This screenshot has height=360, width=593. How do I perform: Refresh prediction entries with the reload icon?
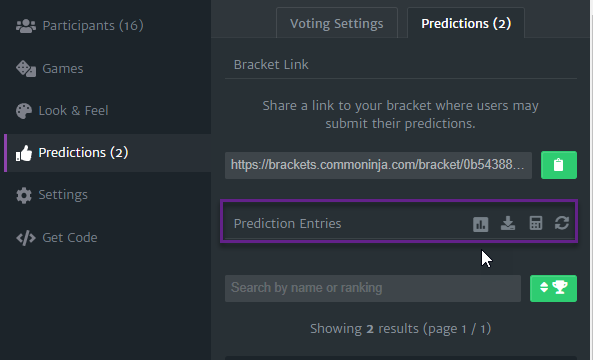[562, 223]
